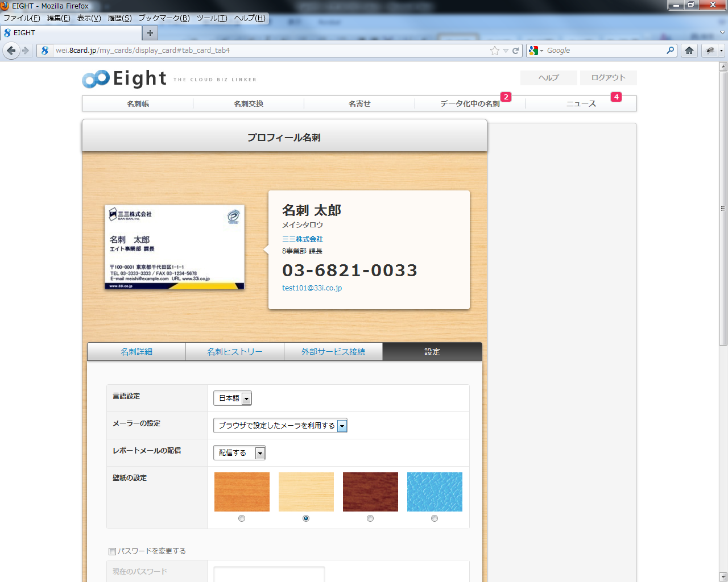
Task: Click the phone number 03-6821-0033
Action: (350, 271)
